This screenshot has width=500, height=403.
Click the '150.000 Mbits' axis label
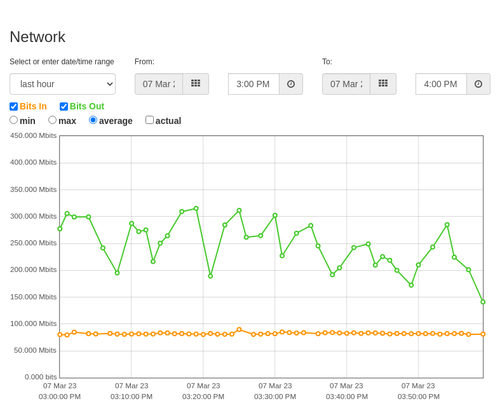coord(33,297)
